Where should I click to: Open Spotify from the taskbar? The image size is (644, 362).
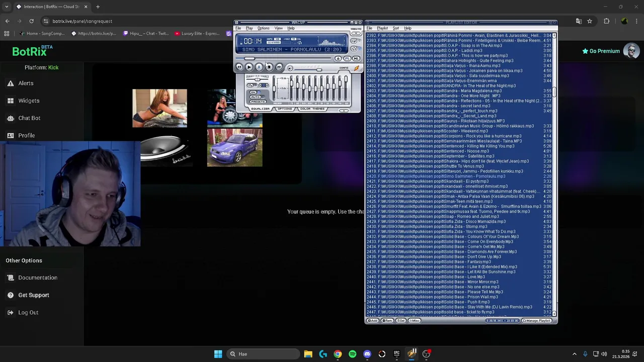click(x=352, y=354)
